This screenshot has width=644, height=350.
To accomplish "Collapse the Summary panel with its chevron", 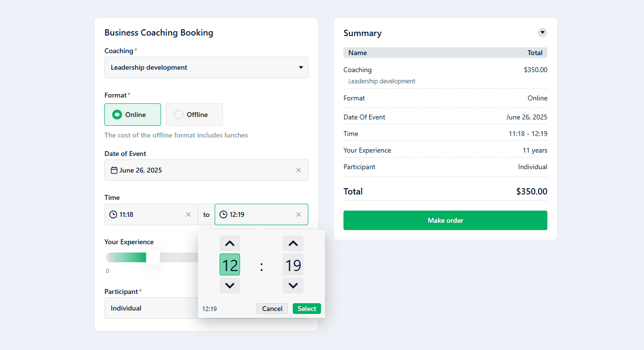I will click(x=542, y=33).
